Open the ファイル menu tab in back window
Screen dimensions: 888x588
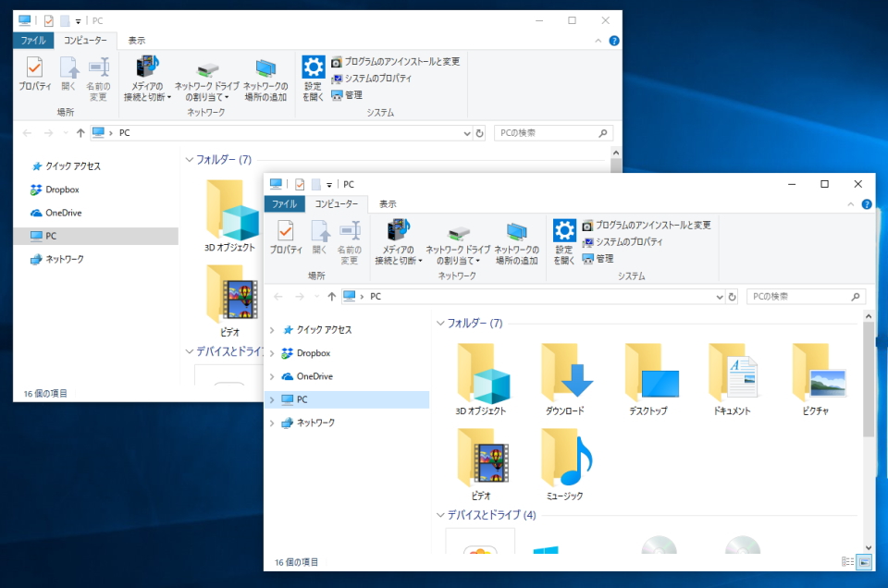[33, 41]
